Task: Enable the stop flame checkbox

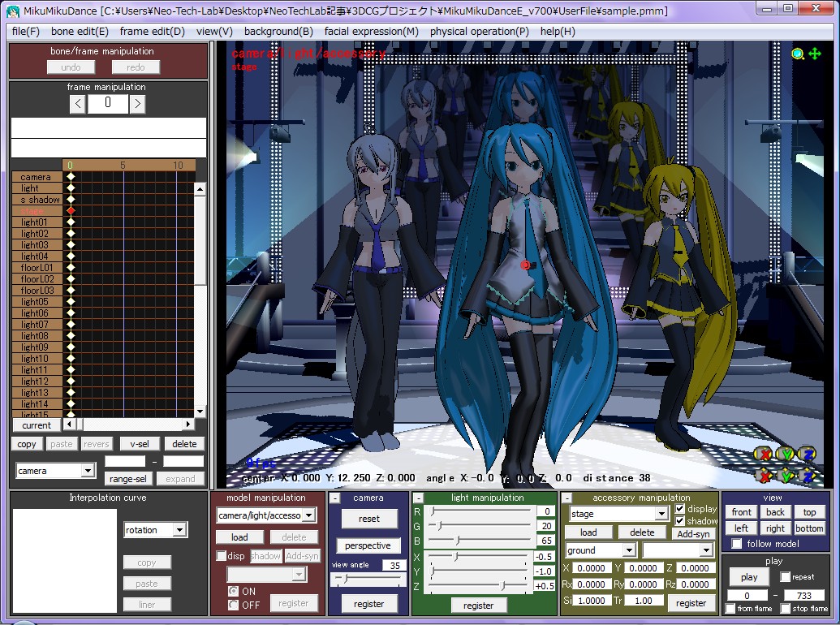Action: tap(786, 609)
